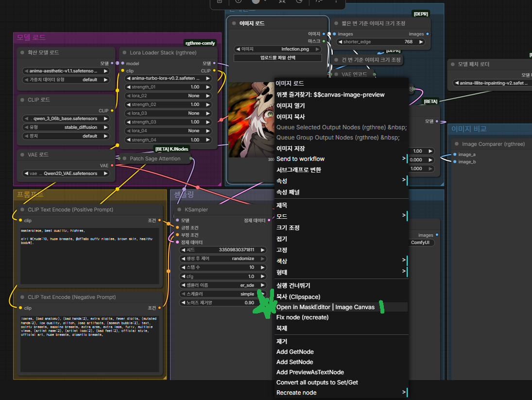Click the loaded image preview thumbnail
This screenshot has height=400, width=532.
(251, 120)
